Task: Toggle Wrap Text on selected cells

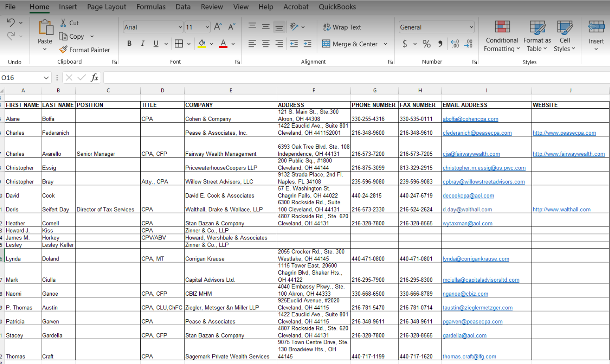Action: (x=342, y=27)
